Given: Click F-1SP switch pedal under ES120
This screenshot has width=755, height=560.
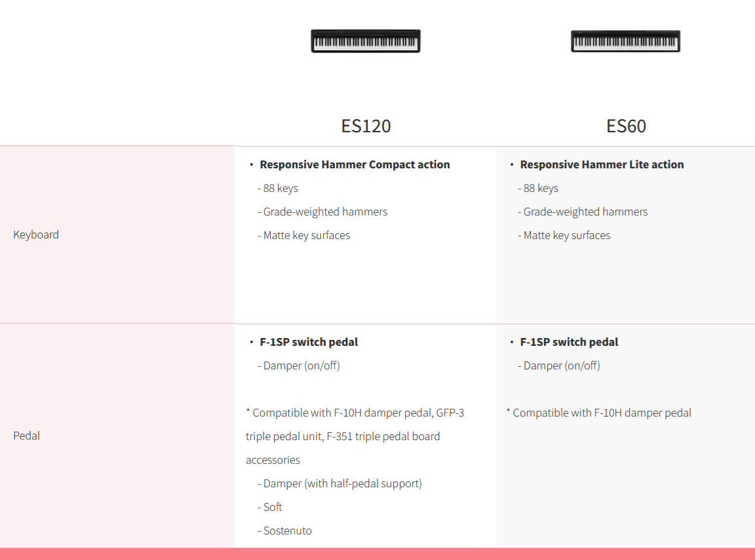Looking at the screenshot, I should pos(309,342).
